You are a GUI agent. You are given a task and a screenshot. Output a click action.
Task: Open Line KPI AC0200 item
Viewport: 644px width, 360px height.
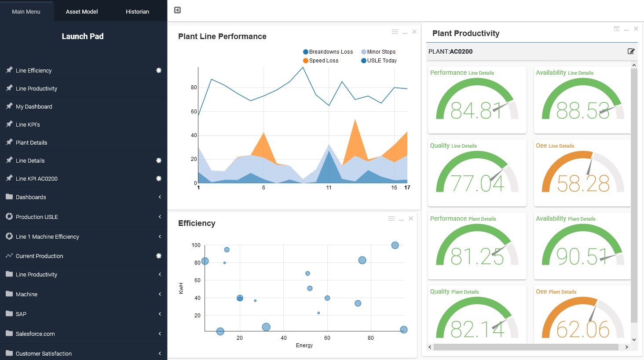[84, 178]
